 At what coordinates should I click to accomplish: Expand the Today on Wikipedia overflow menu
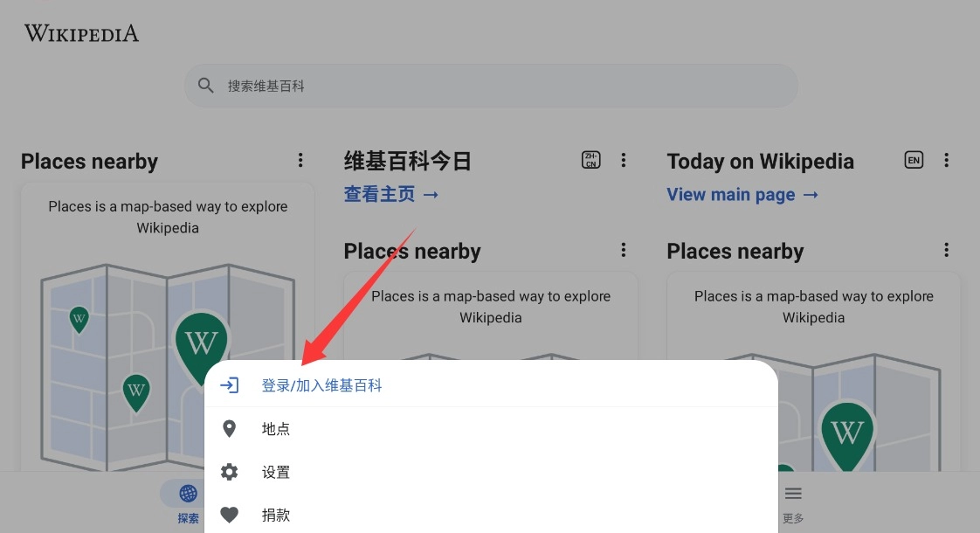click(x=947, y=160)
